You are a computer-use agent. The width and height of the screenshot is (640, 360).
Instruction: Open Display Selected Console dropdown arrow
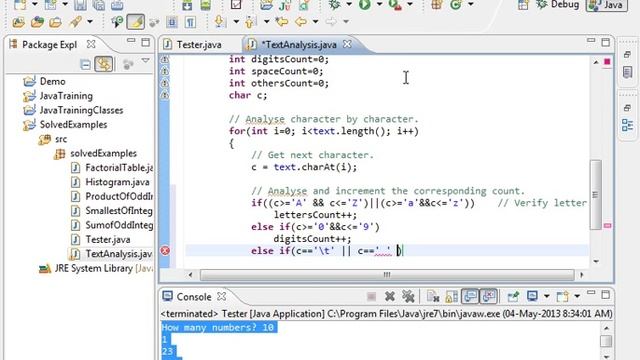pos(547,296)
